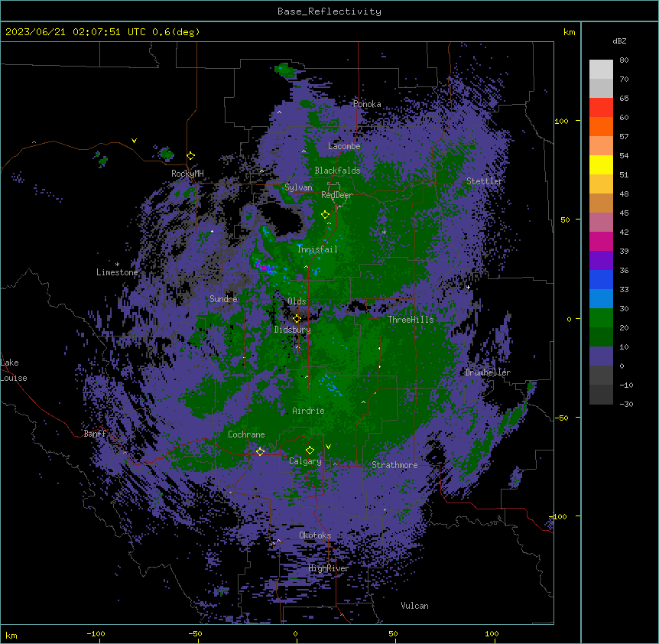This screenshot has width=659, height=644.
Task: Click the RockyMH town label
Action: coord(187,174)
